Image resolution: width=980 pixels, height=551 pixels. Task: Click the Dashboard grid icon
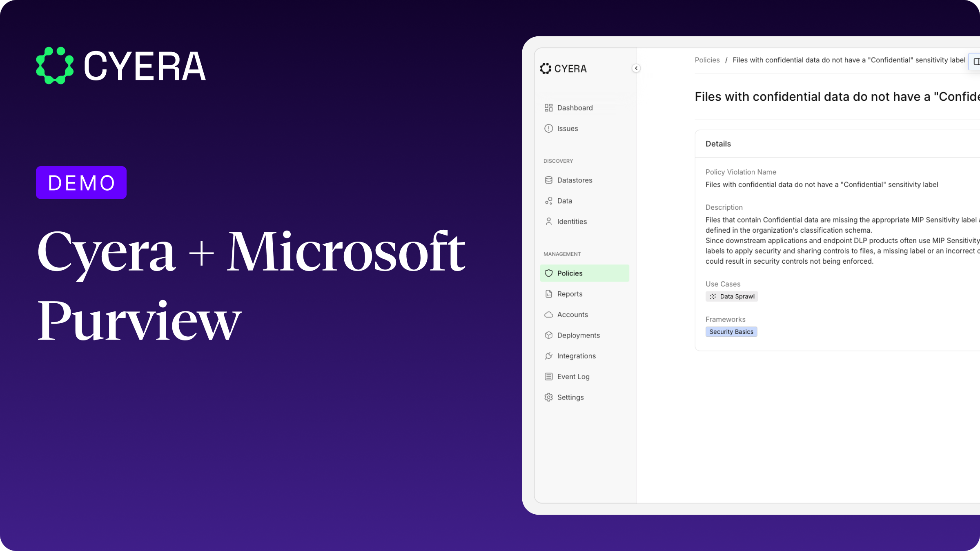pyautogui.click(x=548, y=108)
